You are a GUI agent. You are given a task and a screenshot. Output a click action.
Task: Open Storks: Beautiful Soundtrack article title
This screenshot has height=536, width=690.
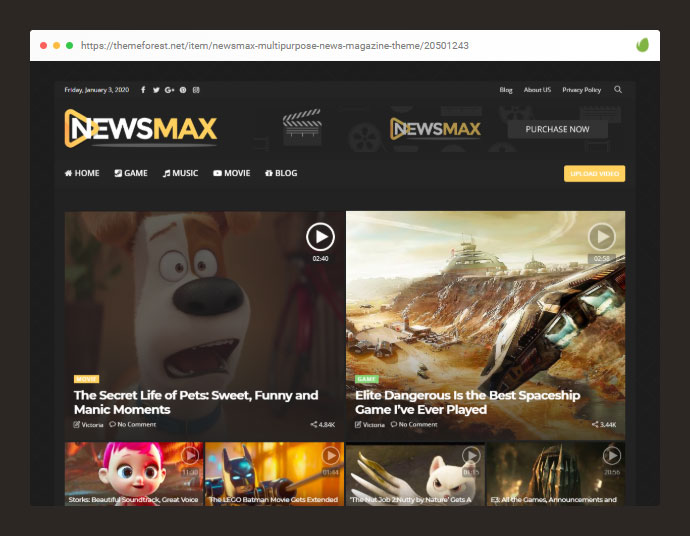tap(133, 499)
